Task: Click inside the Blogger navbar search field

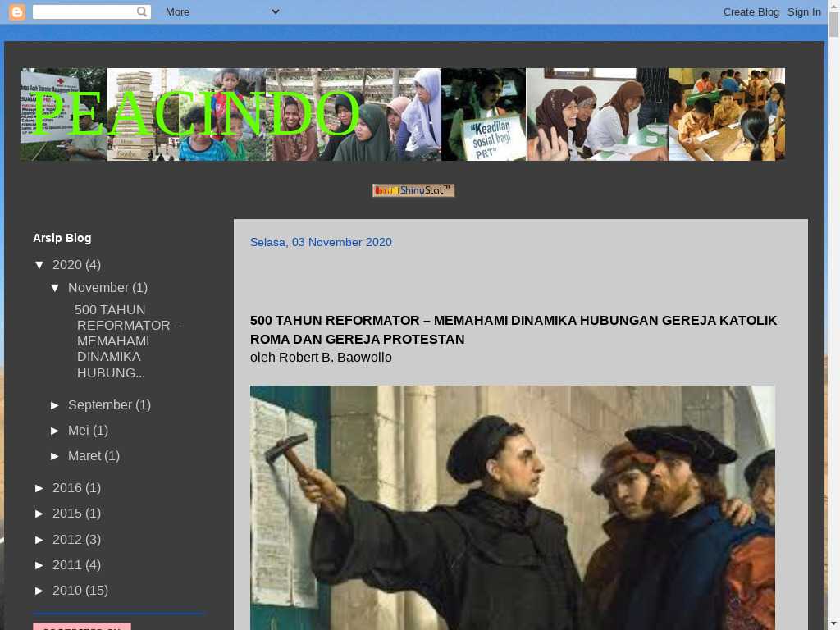Action: (84, 11)
